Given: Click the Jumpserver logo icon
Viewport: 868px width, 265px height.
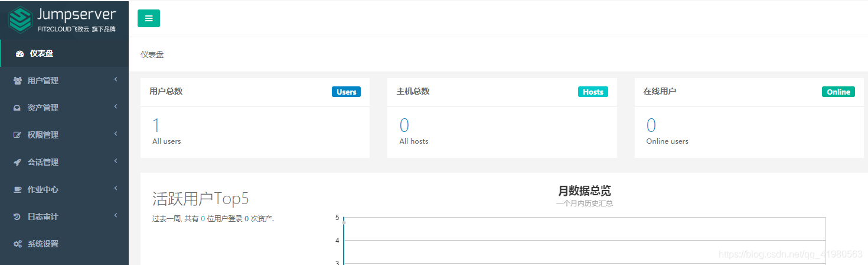Looking at the screenshot, I should click(x=20, y=19).
